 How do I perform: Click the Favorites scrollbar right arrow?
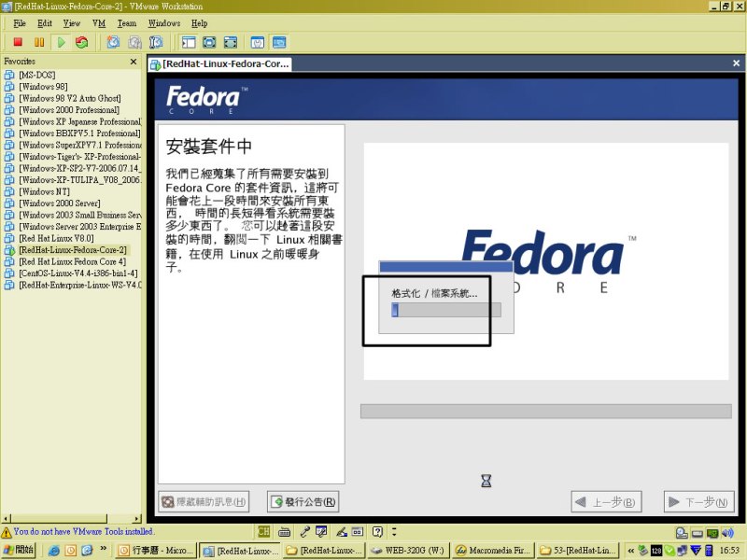(137, 519)
